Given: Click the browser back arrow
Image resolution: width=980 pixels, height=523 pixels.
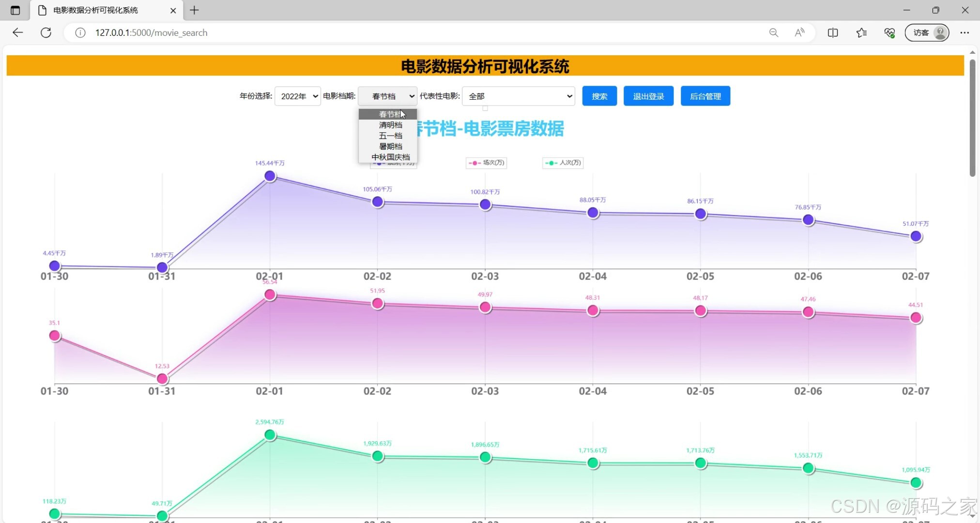Looking at the screenshot, I should (x=18, y=32).
